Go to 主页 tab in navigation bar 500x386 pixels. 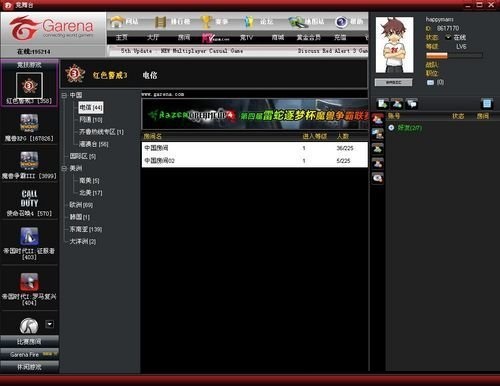click(x=122, y=37)
